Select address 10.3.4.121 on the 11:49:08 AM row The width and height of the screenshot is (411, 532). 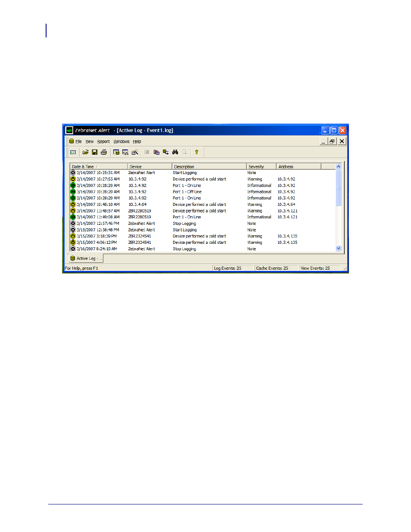click(287, 217)
